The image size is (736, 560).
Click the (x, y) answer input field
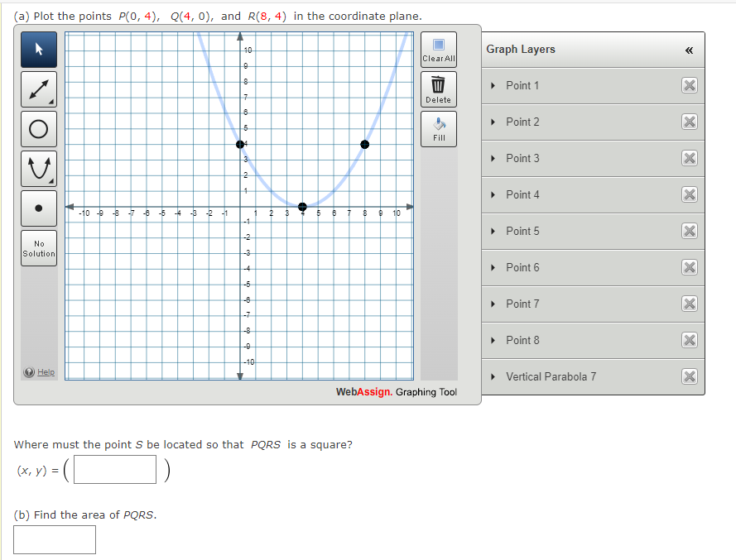[x=115, y=470]
